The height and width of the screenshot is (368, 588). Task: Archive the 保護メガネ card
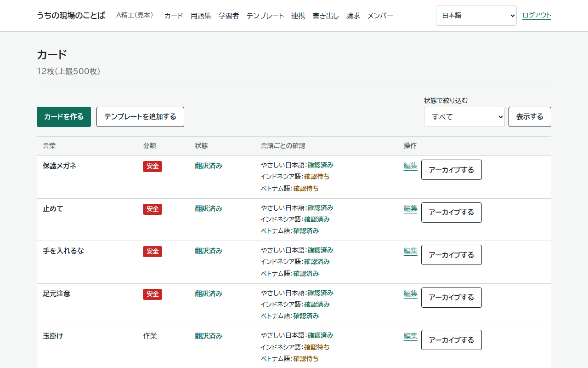point(452,170)
